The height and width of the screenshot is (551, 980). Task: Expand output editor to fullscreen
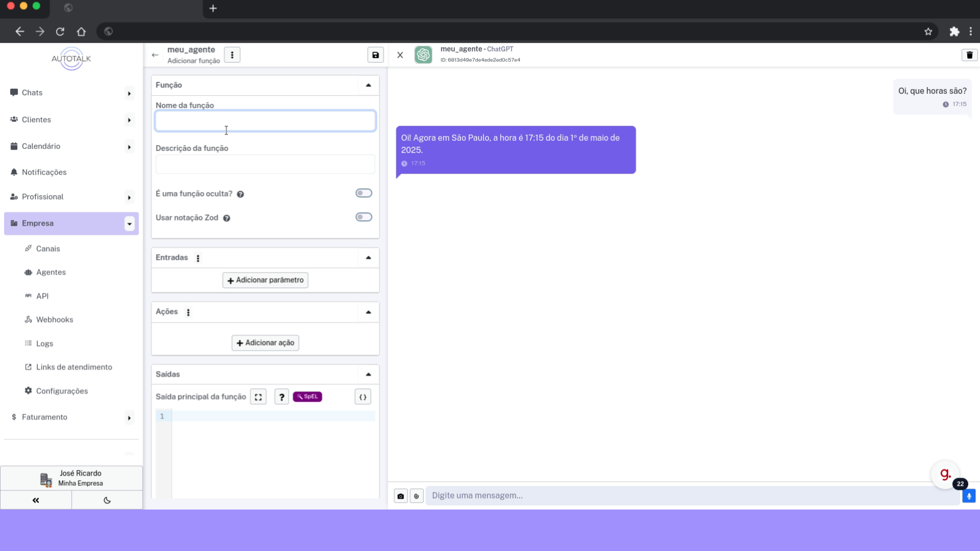[258, 397]
